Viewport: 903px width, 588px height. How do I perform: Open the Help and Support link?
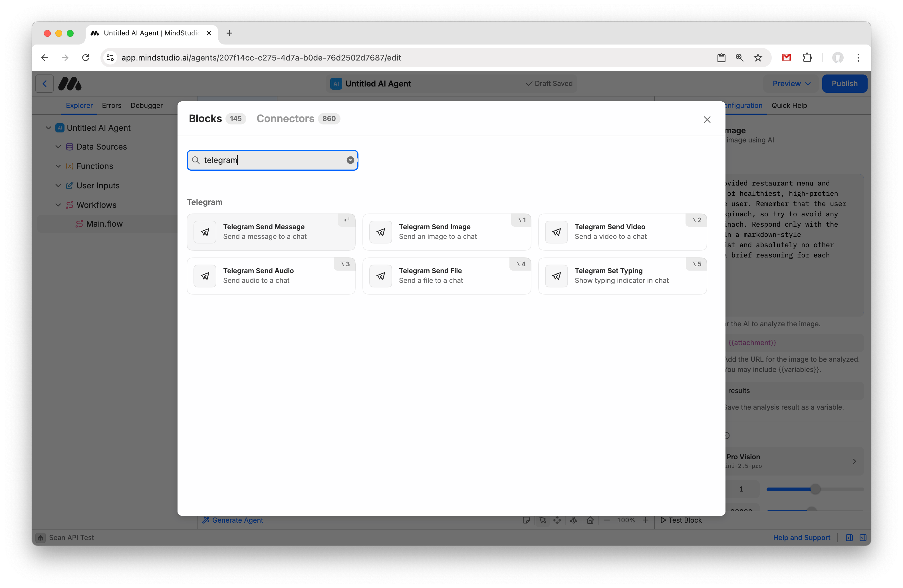[801, 537]
